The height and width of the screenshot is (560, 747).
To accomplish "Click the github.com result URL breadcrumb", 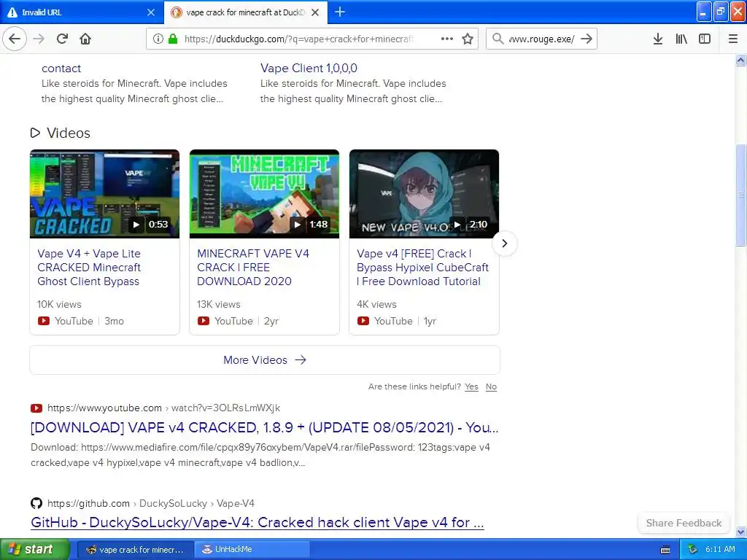I will tap(150, 503).
